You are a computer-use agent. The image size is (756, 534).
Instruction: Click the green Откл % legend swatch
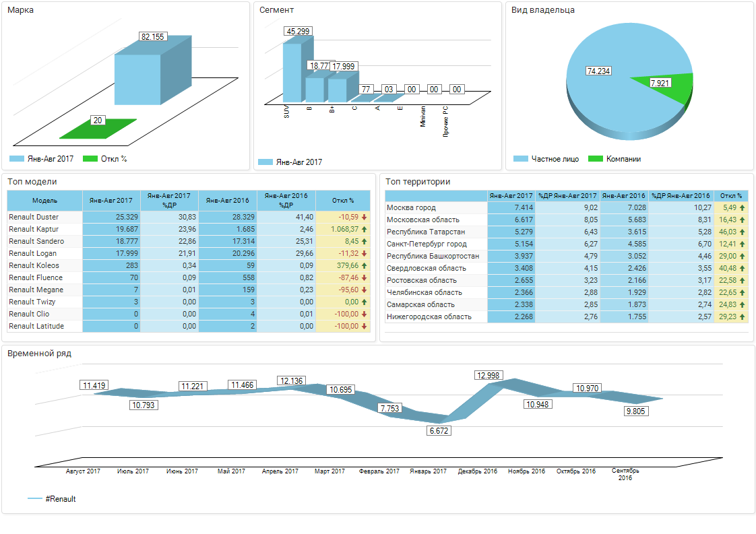[90, 158]
